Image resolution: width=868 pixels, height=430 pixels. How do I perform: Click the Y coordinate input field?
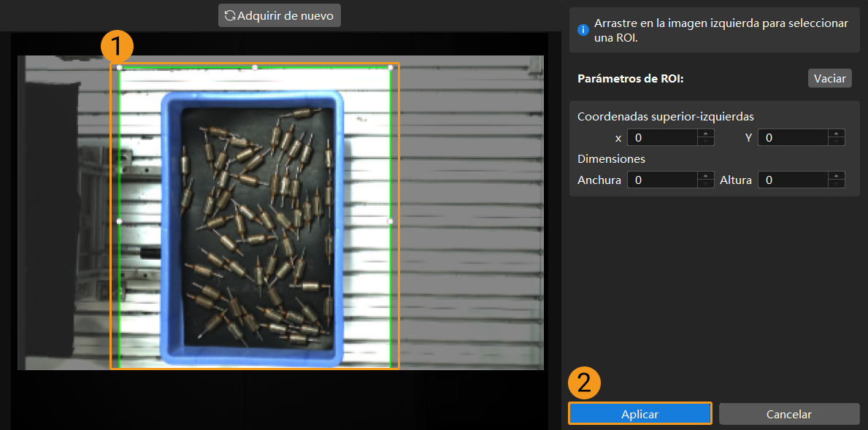[793, 137]
